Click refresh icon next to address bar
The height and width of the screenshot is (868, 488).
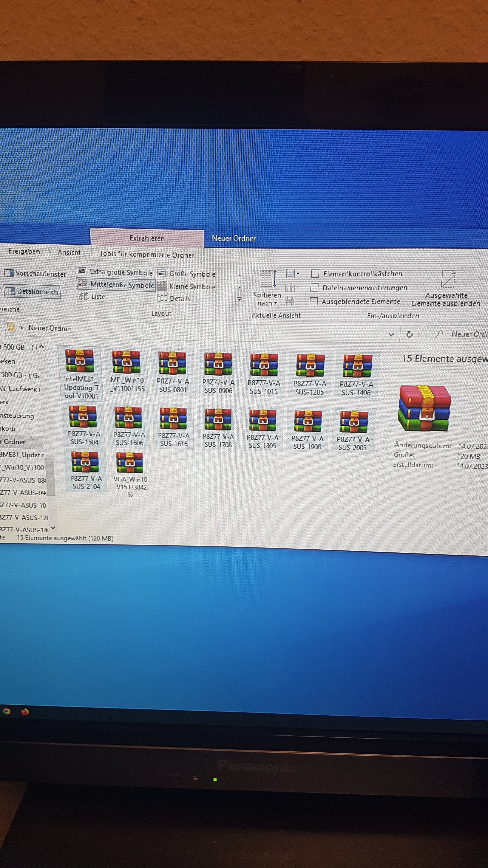click(409, 334)
